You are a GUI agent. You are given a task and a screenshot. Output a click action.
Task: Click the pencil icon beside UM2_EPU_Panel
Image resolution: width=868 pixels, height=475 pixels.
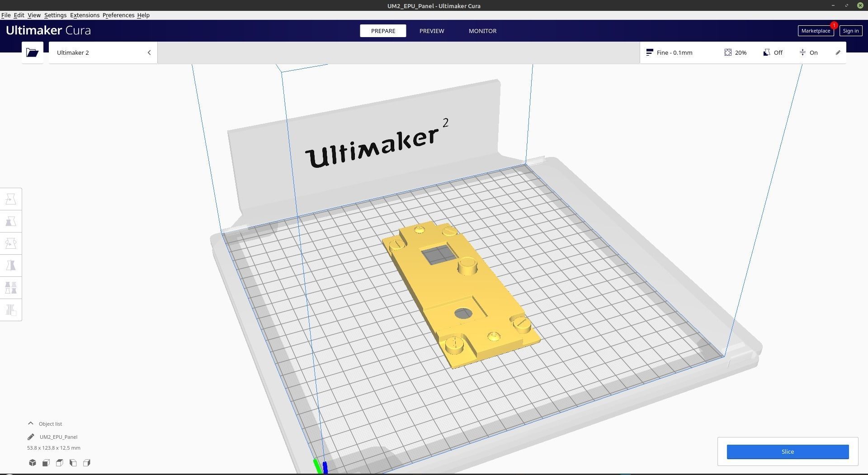[31, 437]
